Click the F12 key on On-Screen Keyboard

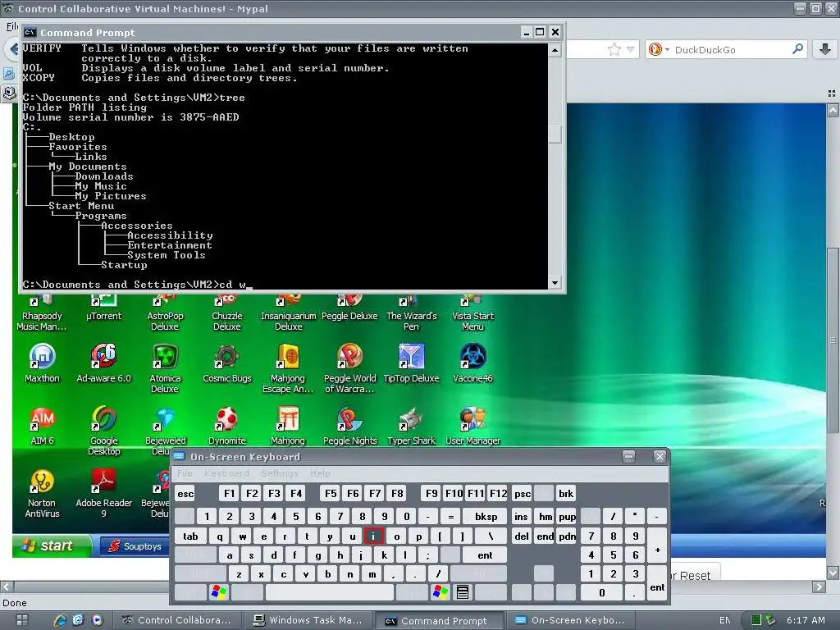(498, 493)
